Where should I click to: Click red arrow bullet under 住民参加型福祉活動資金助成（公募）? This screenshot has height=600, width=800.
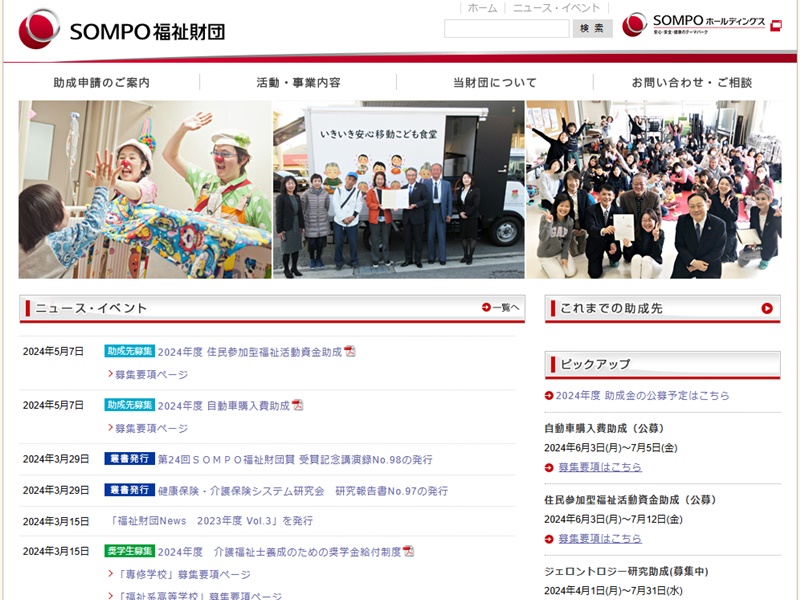tap(549, 539)
